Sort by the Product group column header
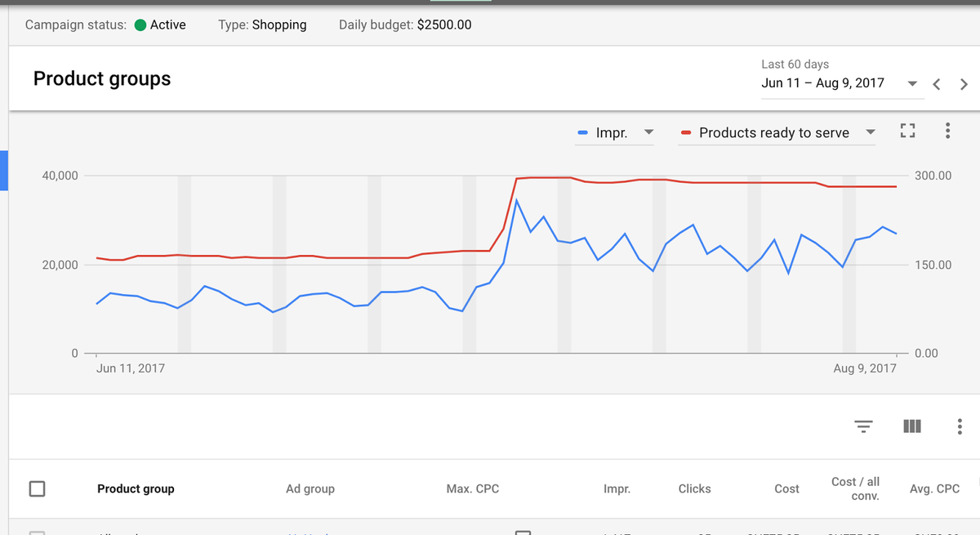The height and width of the screenshot is (535, 980). coord(136,488)
